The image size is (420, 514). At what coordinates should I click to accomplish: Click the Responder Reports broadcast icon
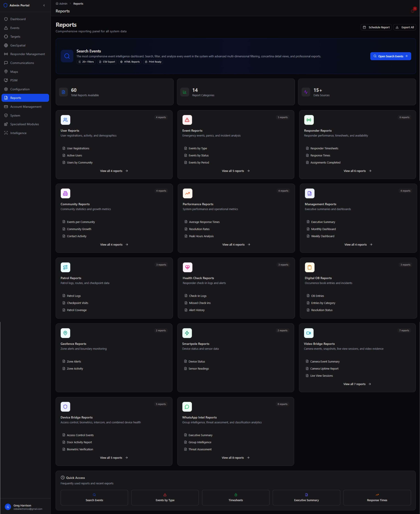(x=309, y=120)
